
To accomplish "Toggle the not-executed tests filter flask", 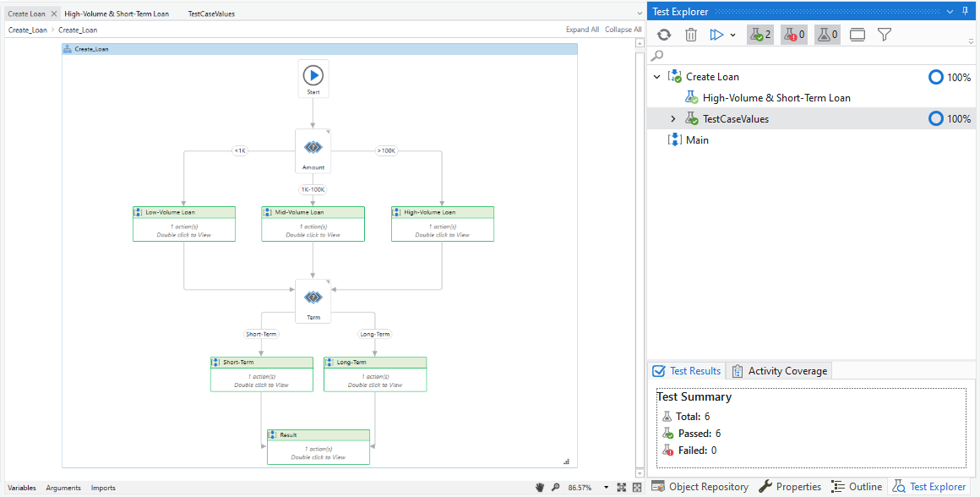I will [827, 35].
